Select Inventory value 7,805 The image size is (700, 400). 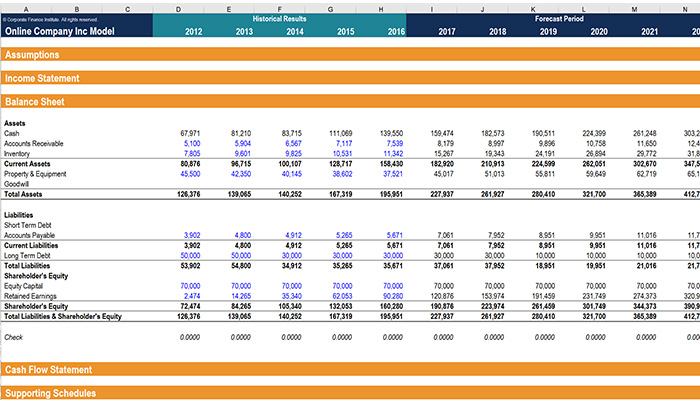192,154
